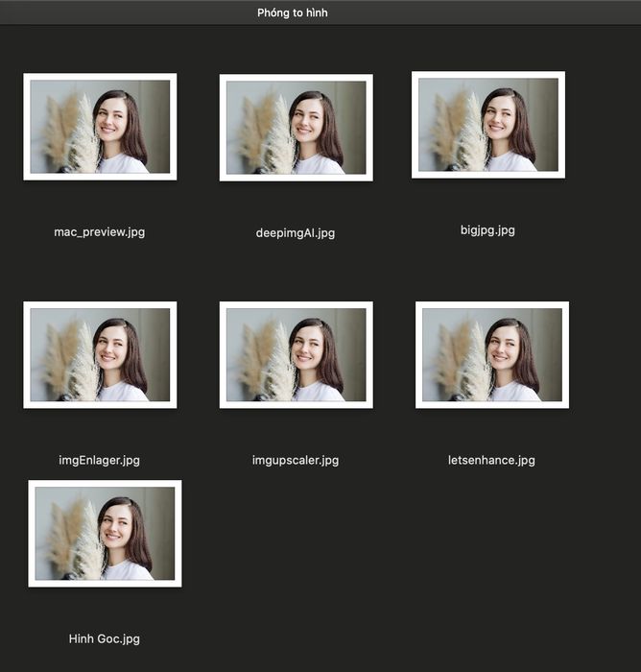Select the mac_preview.jpg image thumbnail

tap(100, 127)
